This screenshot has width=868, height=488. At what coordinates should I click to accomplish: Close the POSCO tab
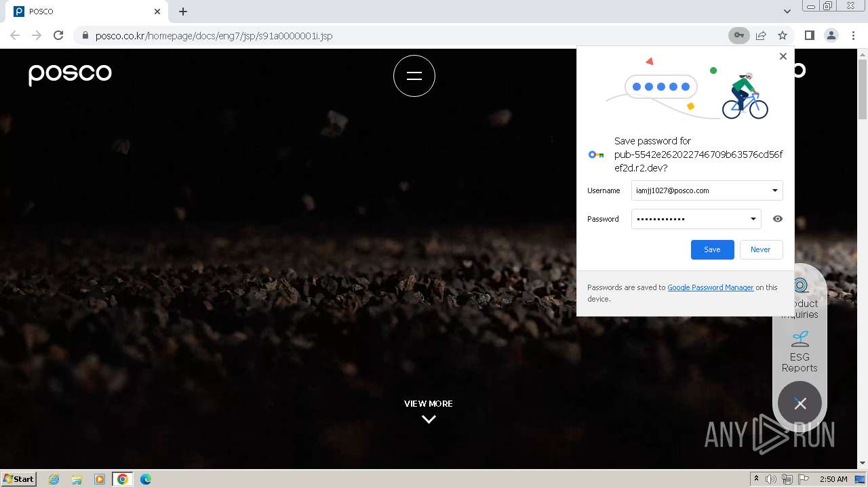[157, 12]
